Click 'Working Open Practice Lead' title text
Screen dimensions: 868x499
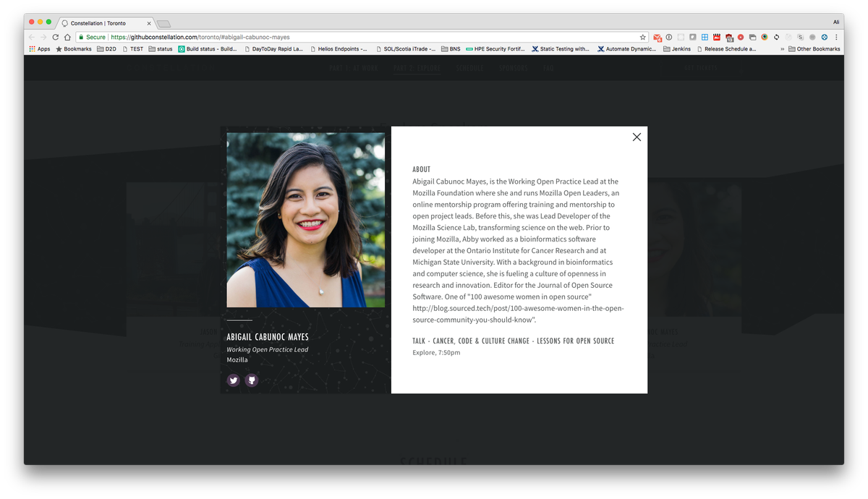pos(268,349)
